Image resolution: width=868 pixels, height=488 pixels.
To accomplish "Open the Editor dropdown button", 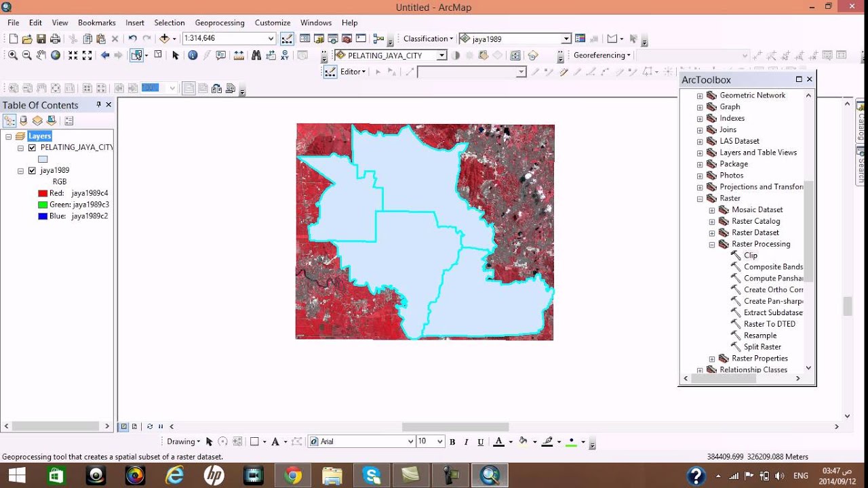I will click(x=353, y=72).
